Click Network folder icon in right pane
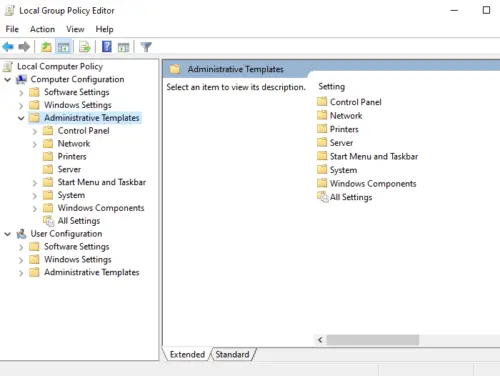 pos(322,115)
